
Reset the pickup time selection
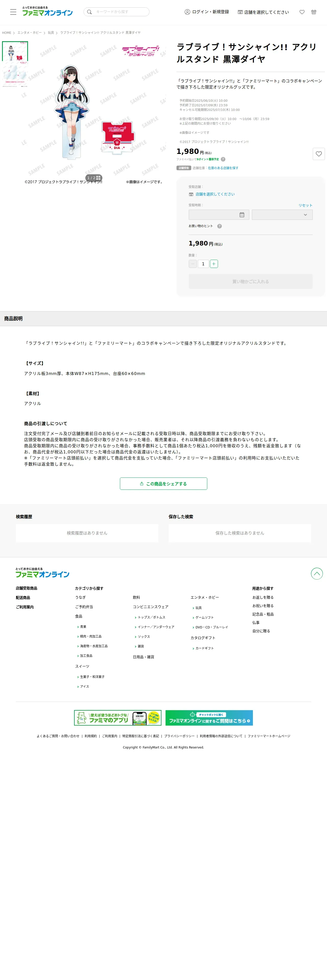click(x=305, y=205)
